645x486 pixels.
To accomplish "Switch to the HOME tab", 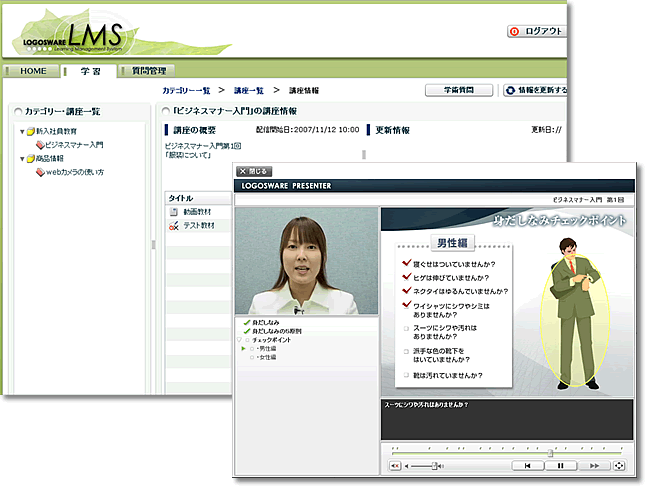I will pyautogui.click(x=33, y=71).
